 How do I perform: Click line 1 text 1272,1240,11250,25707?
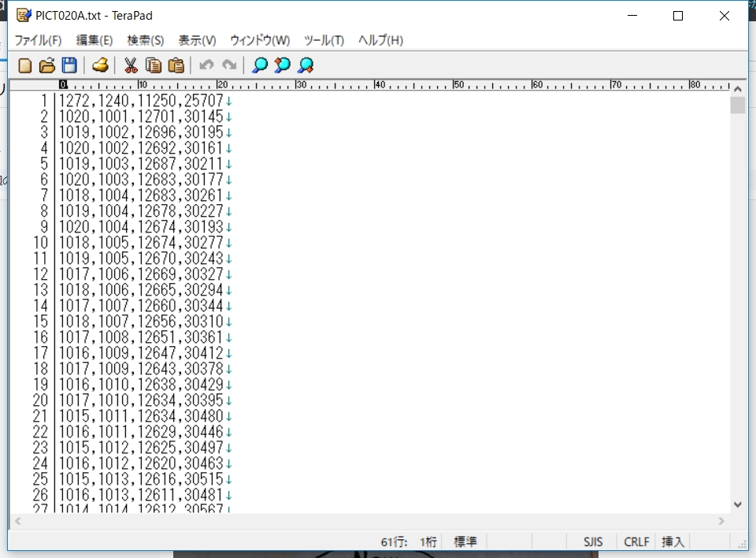(x=141, y=101)
